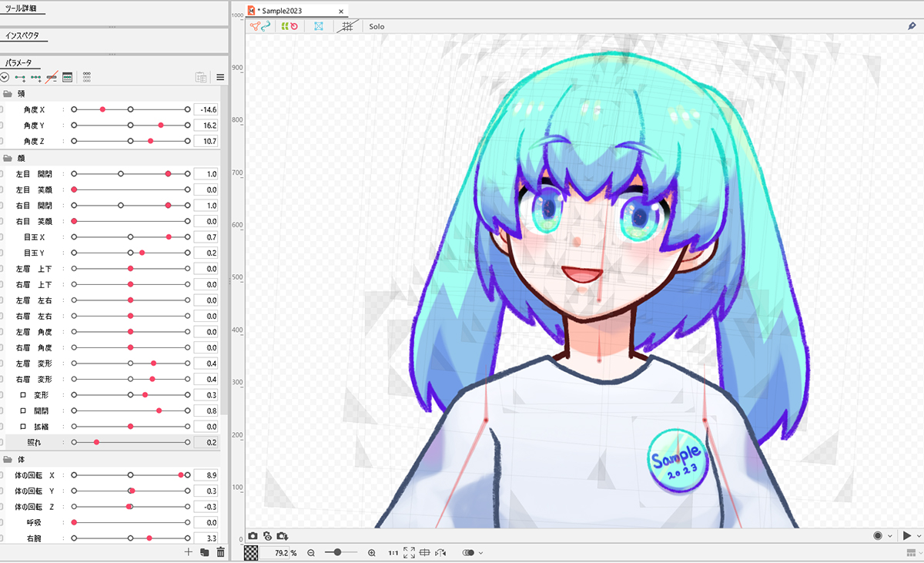Toggle the checkerboard transparency background button

251,553
